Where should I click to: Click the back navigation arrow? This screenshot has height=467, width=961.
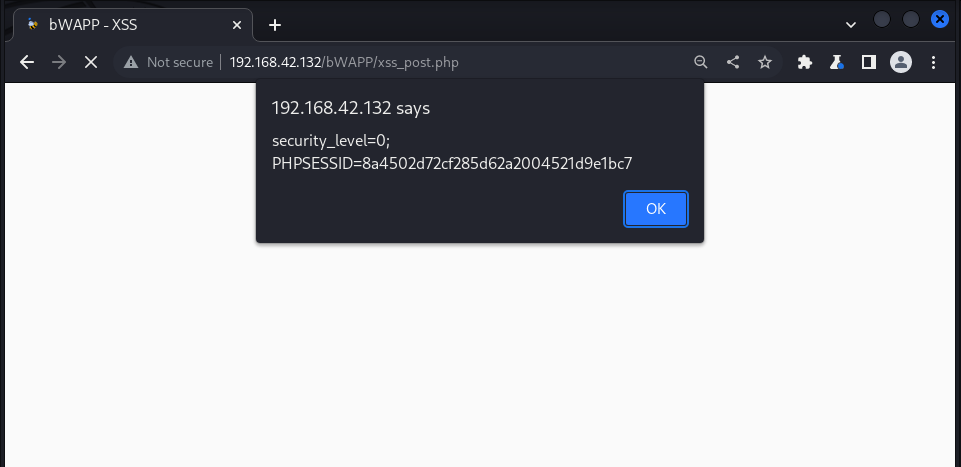[27, 62]
